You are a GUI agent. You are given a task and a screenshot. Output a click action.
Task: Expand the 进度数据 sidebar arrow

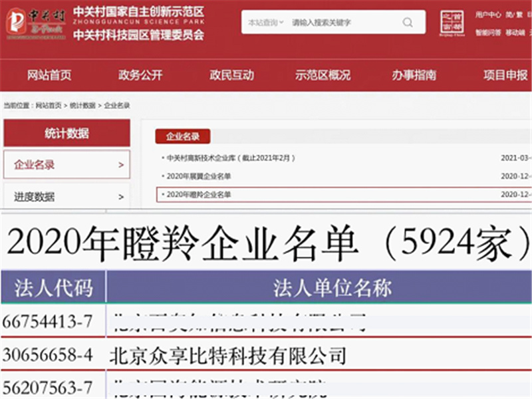coord(121,197)
